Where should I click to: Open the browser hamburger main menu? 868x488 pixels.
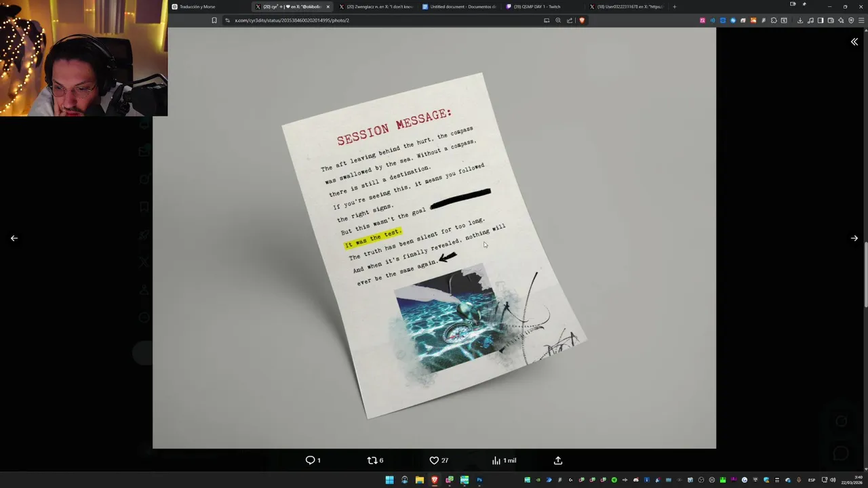(861, 20)
